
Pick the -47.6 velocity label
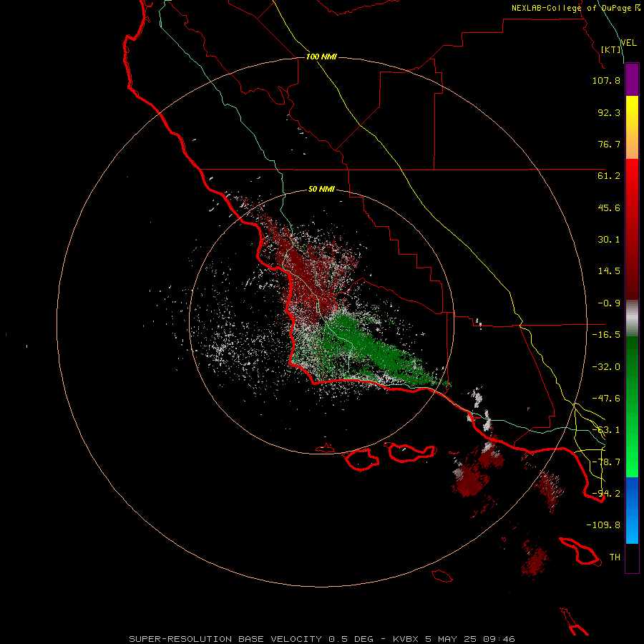click(x=606, y=399)
